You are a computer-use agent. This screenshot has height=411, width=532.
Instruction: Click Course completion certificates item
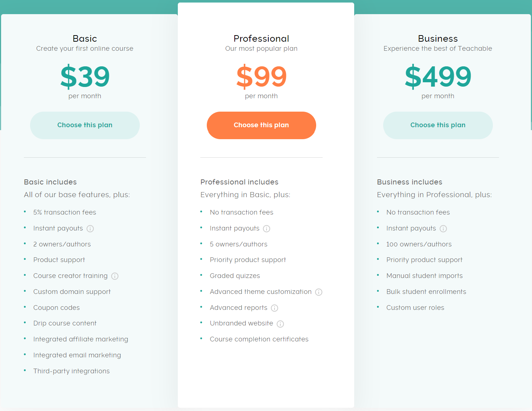[x=259, y=339]
